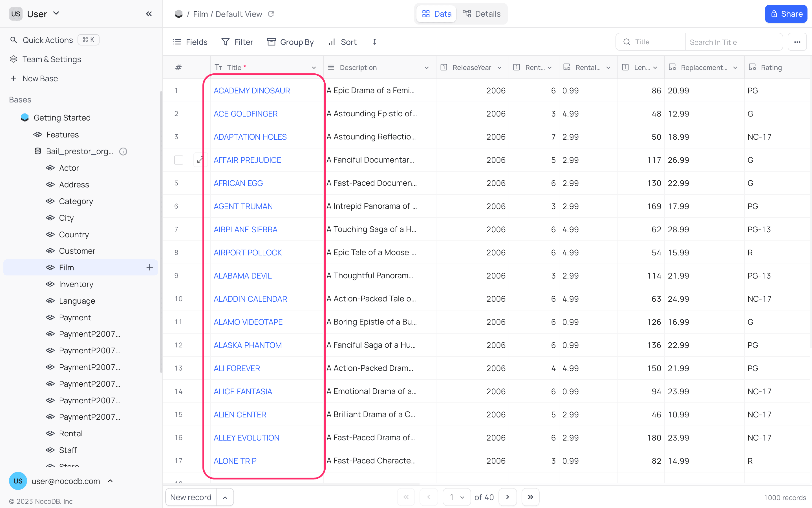Click the 1000 records count text

point(785,498)
